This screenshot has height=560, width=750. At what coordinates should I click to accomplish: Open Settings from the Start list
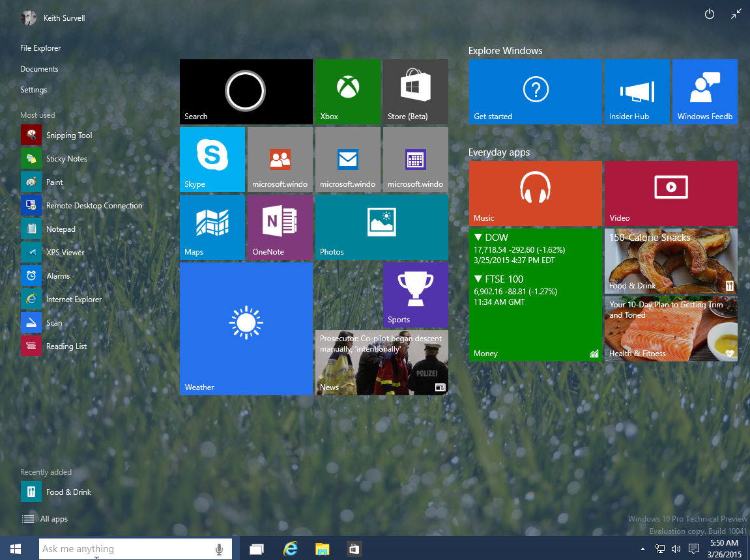tap(33, 89)
